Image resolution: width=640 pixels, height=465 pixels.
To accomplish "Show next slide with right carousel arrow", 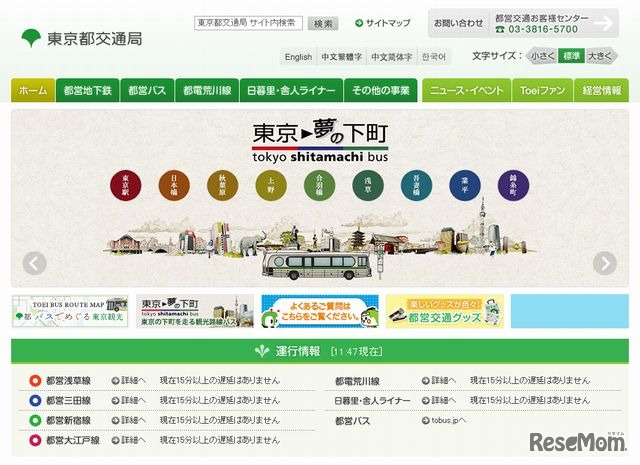I will 605,263.
